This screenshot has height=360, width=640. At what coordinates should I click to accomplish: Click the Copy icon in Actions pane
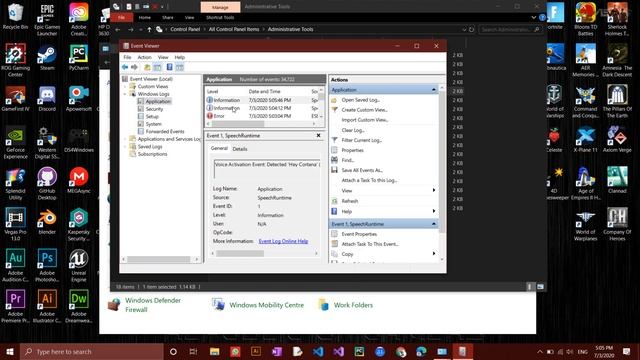[x=334, y=254]
